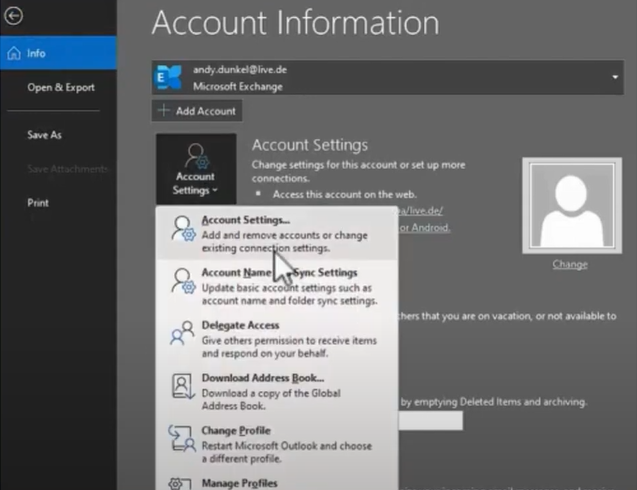Click the Manage Profiles gear icon
The width and height of the screenshot is (637, 490).
[180, 483]
